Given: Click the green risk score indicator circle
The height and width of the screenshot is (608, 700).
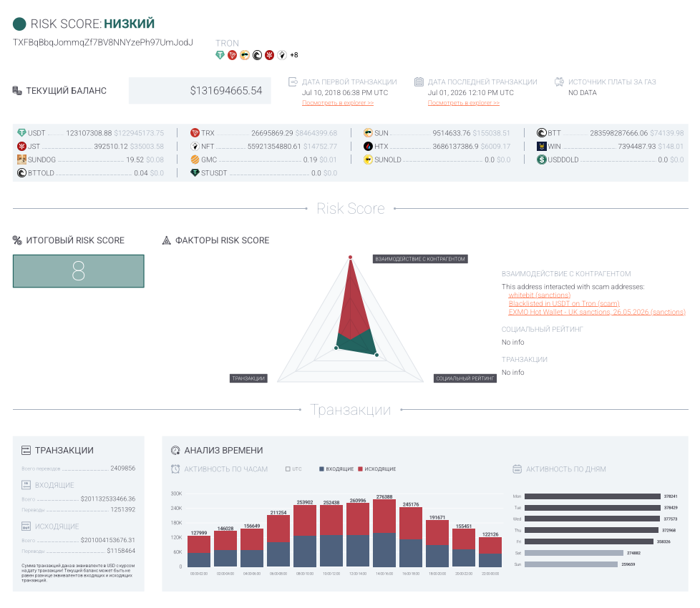Looking at the screenshot, I should [19, 24].
